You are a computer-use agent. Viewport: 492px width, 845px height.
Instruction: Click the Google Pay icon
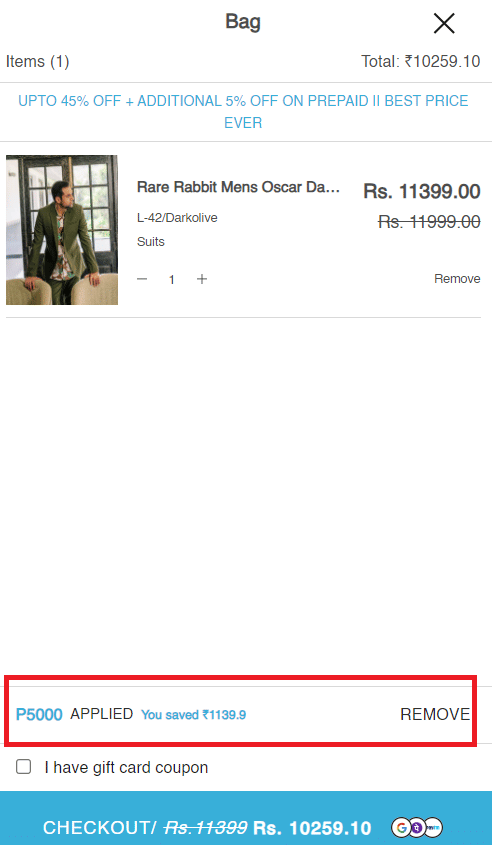[x=401, y=828]
